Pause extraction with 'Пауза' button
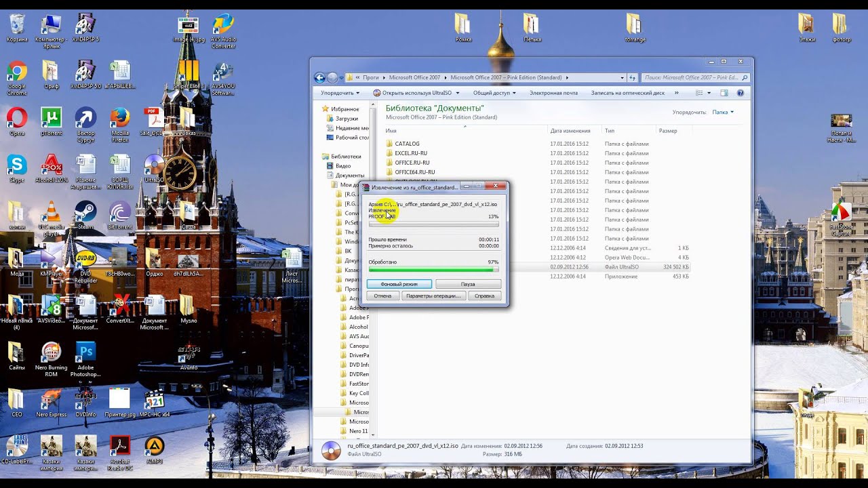Image resolution: width=868 pixels, height=488 pixels. pos(468,284)
